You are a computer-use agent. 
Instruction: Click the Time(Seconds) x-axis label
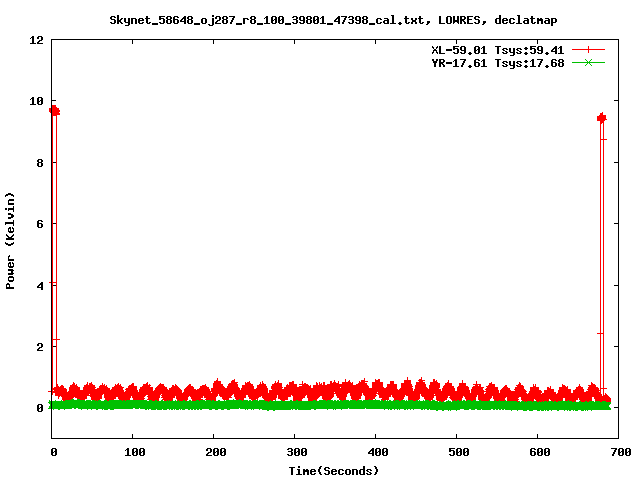333,471
